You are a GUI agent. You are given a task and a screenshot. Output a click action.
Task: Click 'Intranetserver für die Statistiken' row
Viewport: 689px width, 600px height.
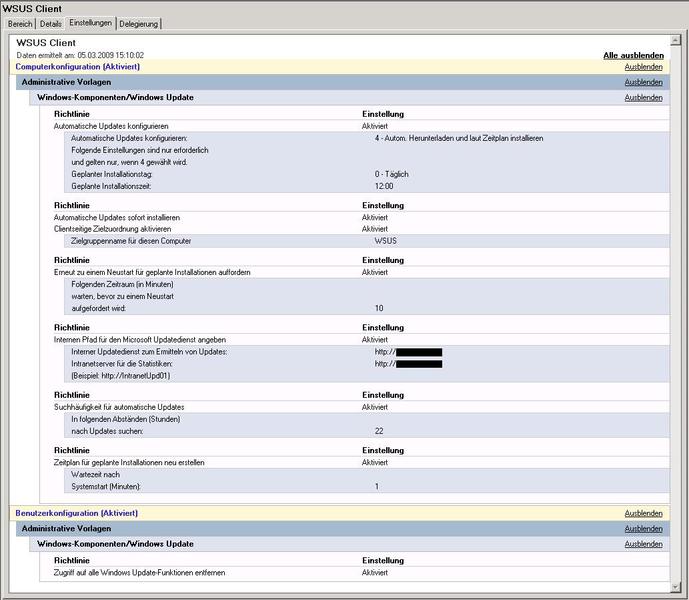[367, 364]
